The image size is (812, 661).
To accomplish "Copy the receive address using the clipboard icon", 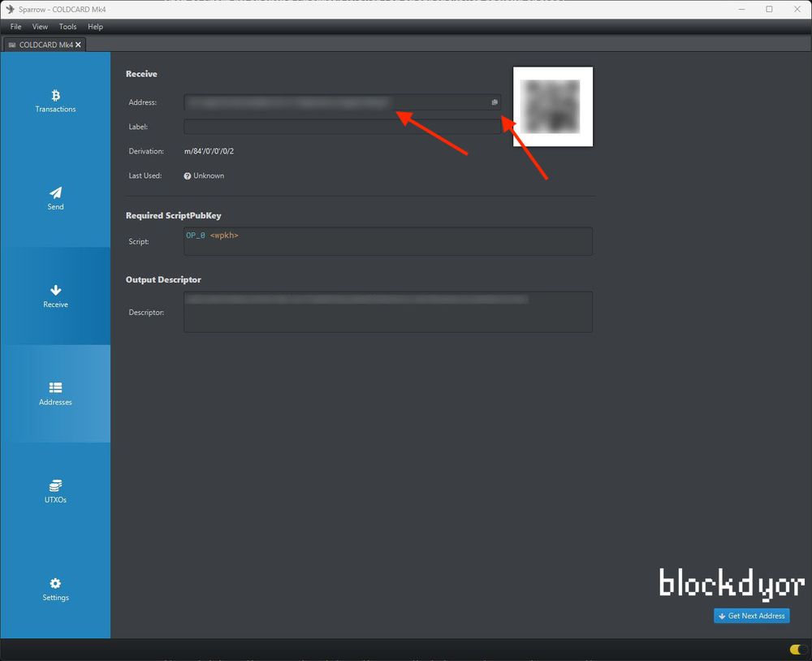I will [x=494, y=102].
